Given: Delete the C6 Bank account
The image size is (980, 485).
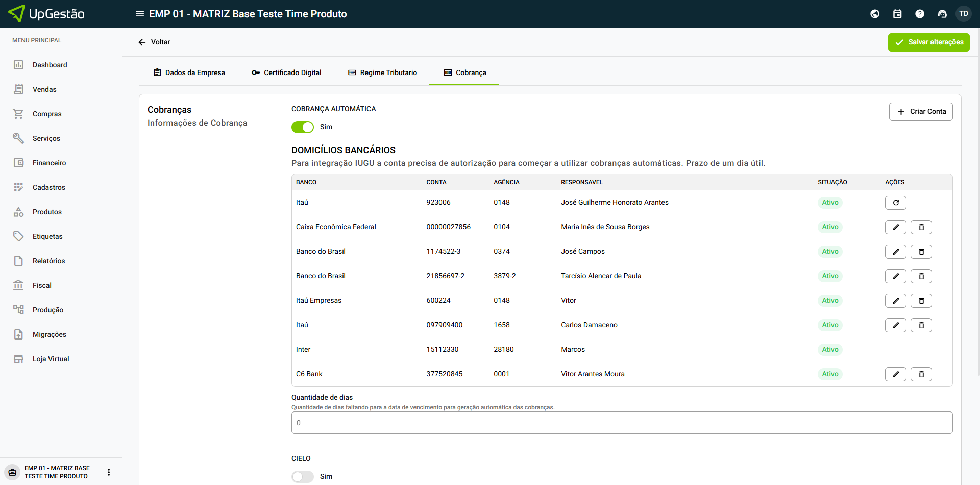Looking at the screenshot, I should pyautogui.click(x=921, y=374).
